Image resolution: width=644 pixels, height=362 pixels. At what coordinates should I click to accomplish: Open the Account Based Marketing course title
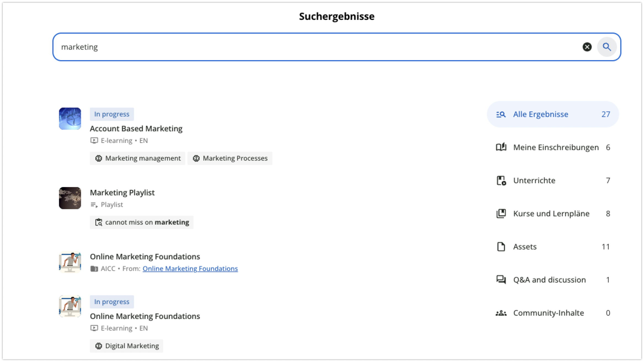pyautogui.click(x=136, y=129)
